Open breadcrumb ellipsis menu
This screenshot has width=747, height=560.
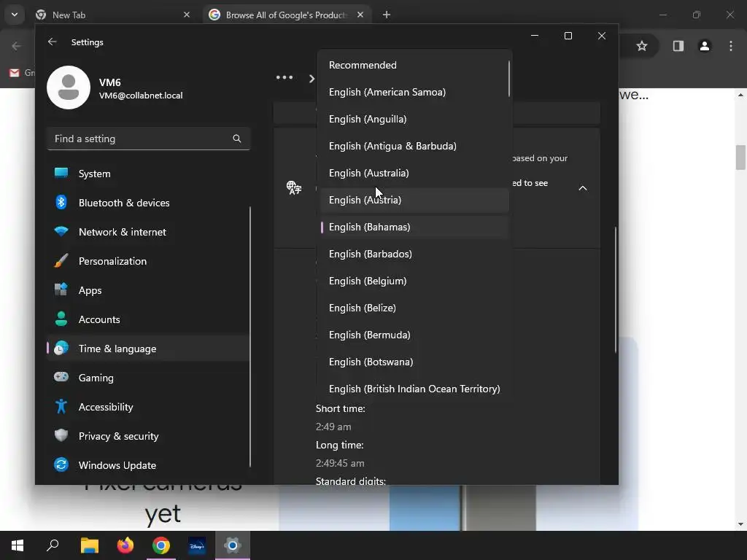285,77
